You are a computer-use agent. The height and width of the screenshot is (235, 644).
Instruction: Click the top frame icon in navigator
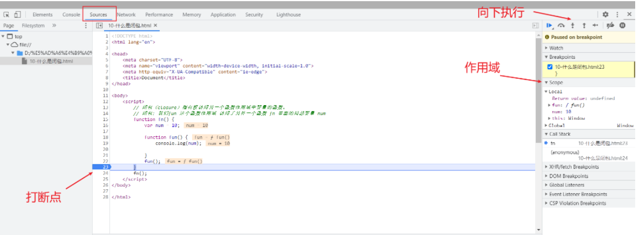[10, 36]
